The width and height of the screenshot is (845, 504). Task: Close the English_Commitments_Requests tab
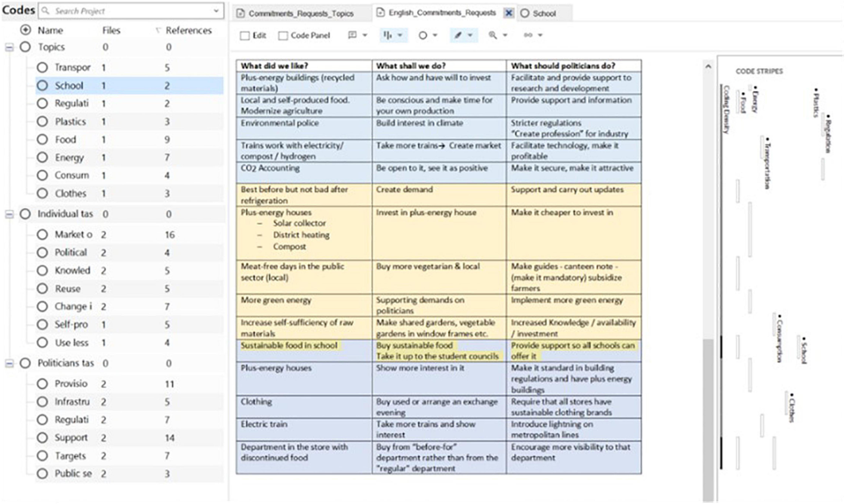point(508,13)
